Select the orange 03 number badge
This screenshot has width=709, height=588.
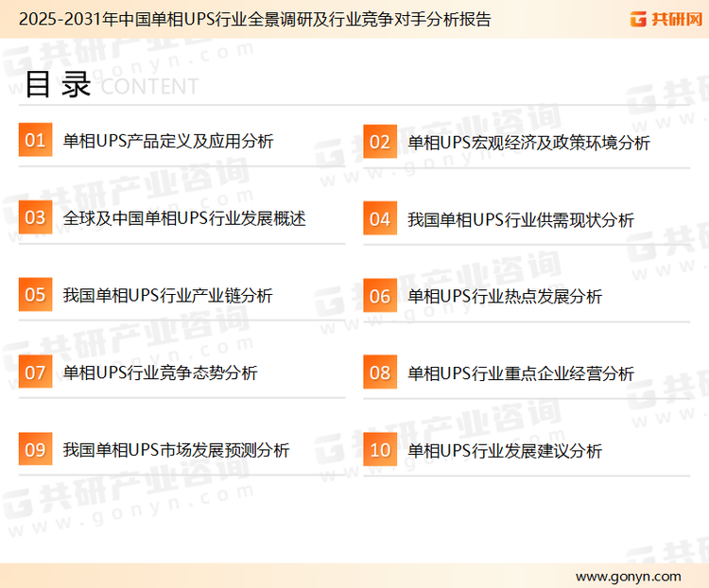pos(35,217)
